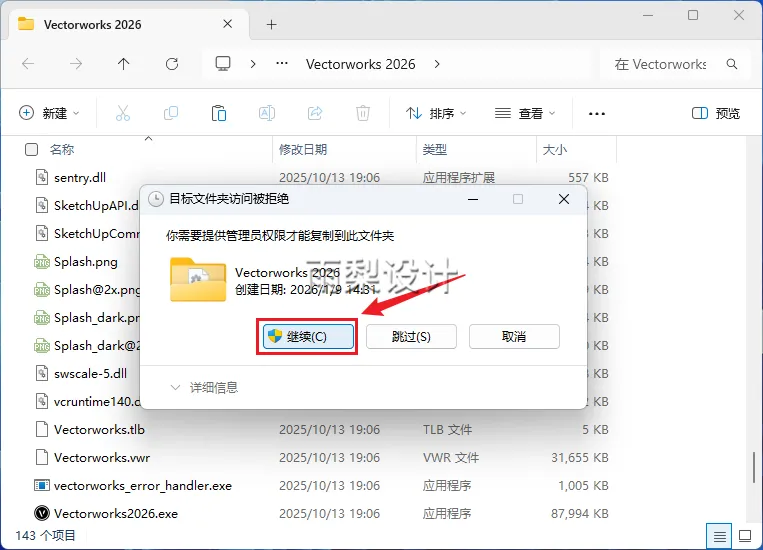This screenshot has height=550, width=763.
Task: Open the Sort (排序) dropdown
Action: pyautogui.click(x=436, y=113)
